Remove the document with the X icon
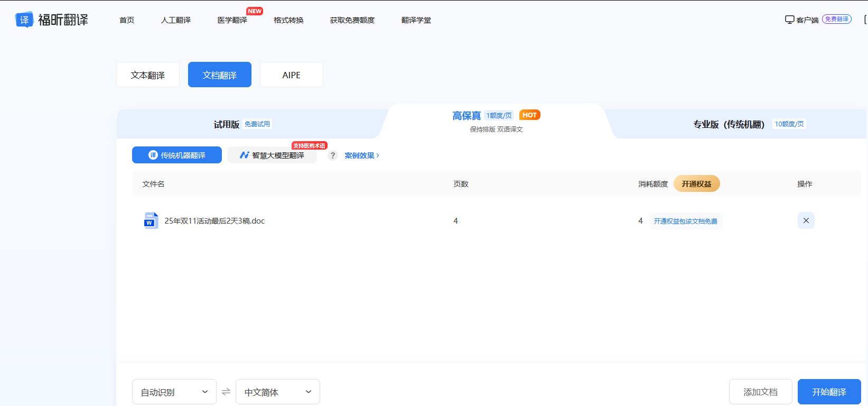 [806, 220]
